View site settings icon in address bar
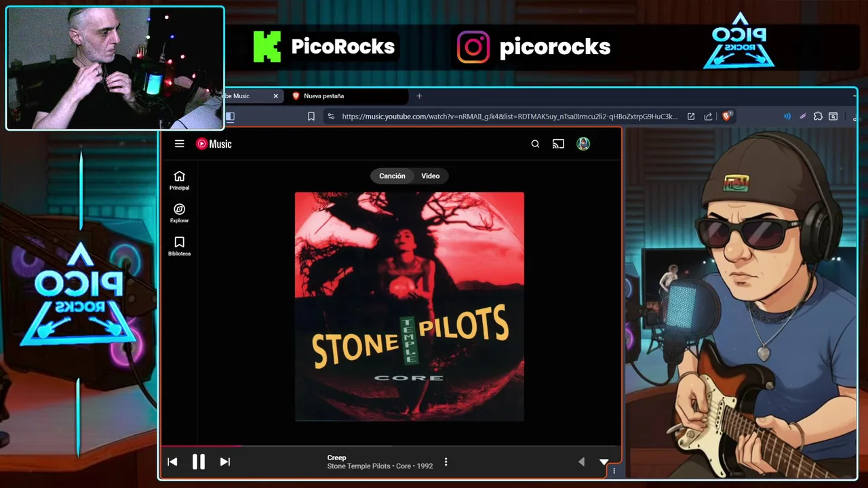 point(331,117)
